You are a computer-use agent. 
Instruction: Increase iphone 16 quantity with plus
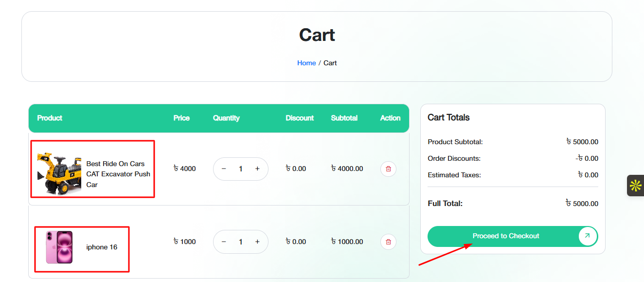257,242
